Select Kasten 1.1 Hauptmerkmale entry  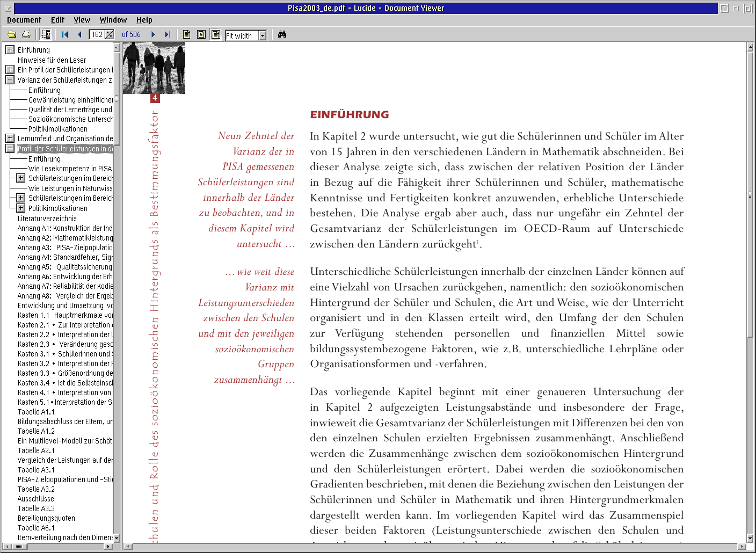coord(65,315)
